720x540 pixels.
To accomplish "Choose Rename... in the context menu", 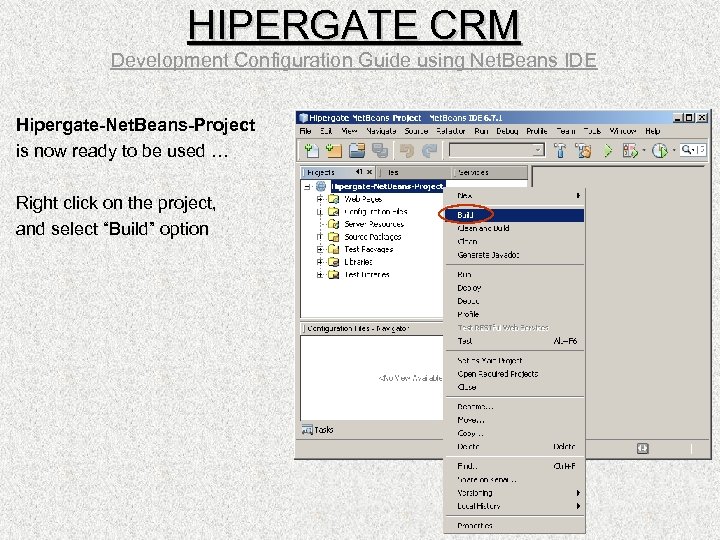I will point(515,407).
